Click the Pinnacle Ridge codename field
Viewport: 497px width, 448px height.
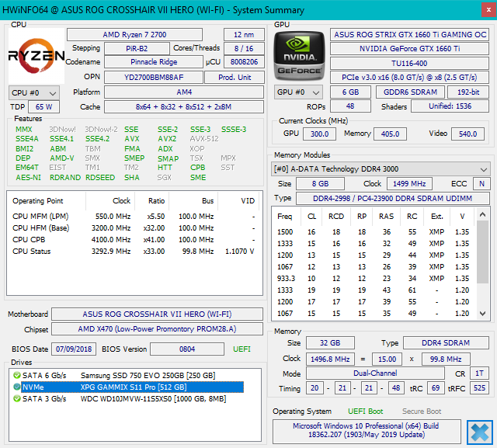pyautogui.click(x=154, y=62)
